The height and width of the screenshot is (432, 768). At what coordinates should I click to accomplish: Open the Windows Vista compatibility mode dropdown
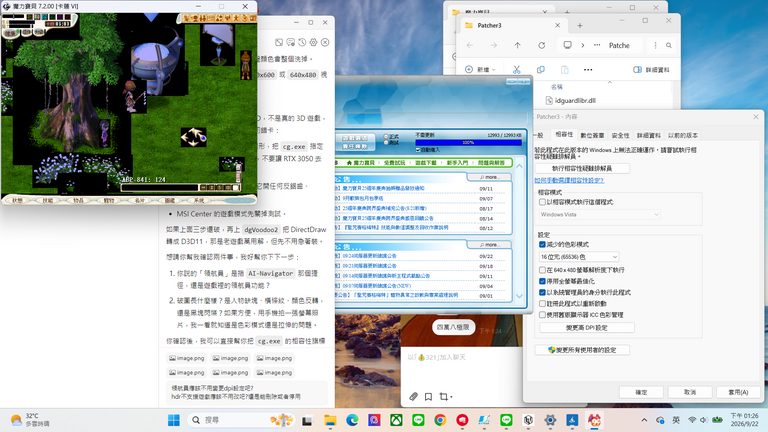point(600,215)
